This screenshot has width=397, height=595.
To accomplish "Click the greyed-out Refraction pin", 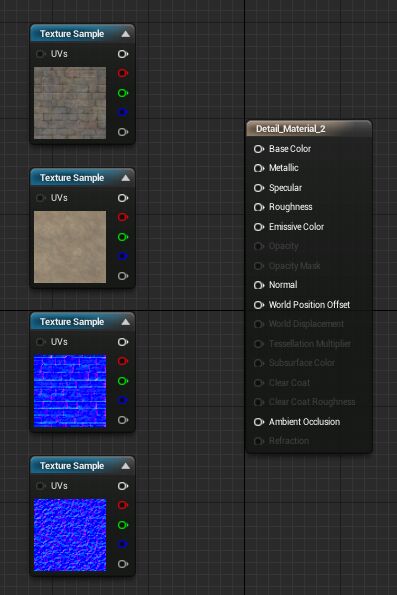I will (x=259, y=441).
